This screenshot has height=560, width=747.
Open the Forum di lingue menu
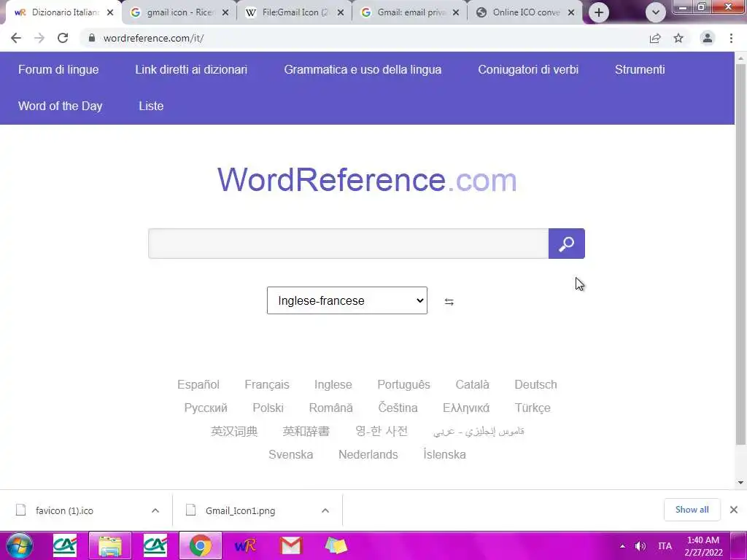point(58,69)
